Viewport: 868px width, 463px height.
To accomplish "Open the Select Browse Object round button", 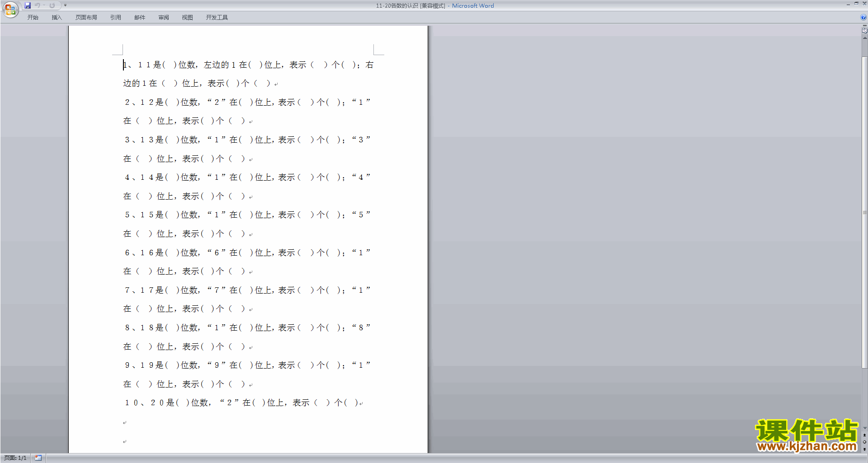I will [x=864, y=442].
